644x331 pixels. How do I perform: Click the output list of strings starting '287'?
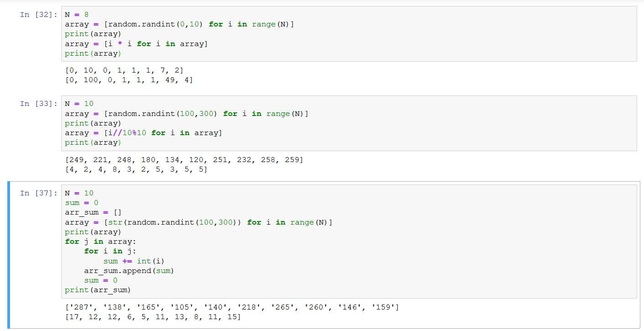tap(232, 307)
